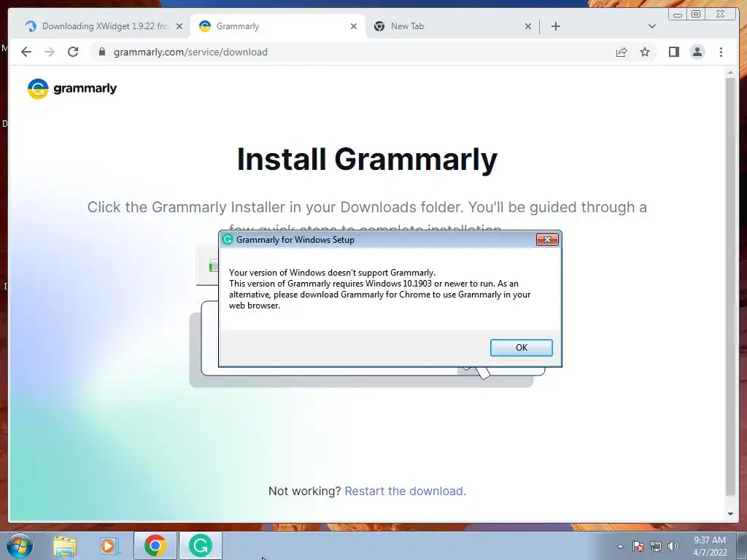Reload the Grammarly page
The width and height of the screenshot is (747, 560).
73,52
